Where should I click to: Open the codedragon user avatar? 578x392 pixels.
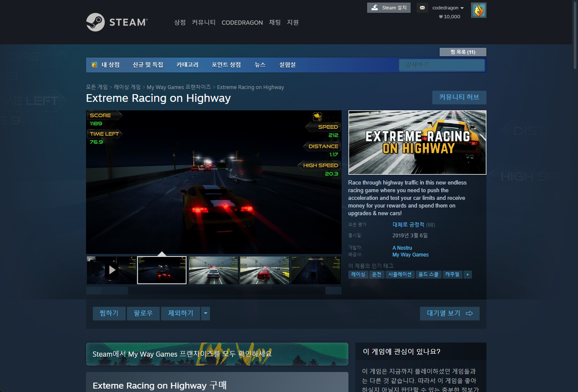(x=479, y=10)
